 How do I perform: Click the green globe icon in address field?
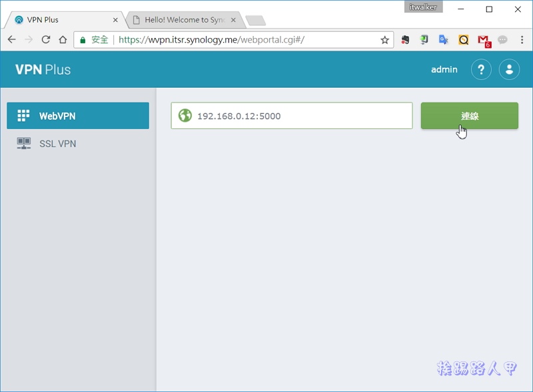(185, 116)
